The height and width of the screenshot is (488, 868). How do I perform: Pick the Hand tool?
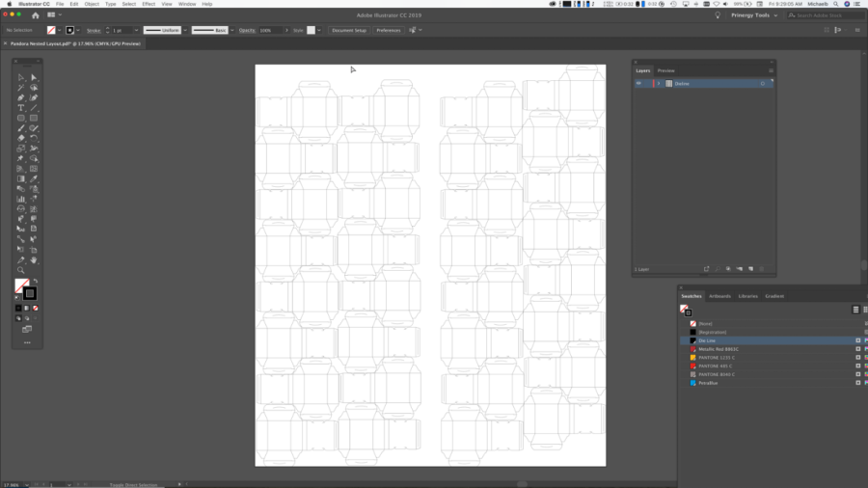click(x=34, y=260)
